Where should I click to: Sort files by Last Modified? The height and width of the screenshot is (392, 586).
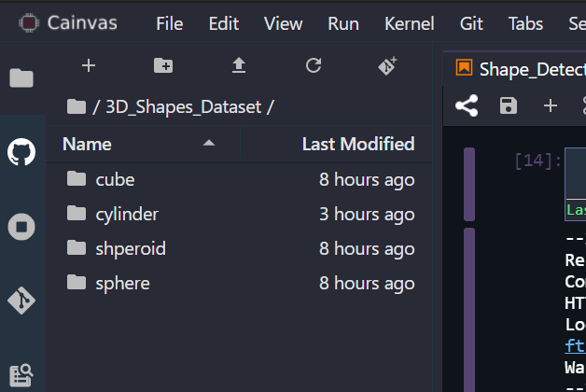click(x=358, y=144)
